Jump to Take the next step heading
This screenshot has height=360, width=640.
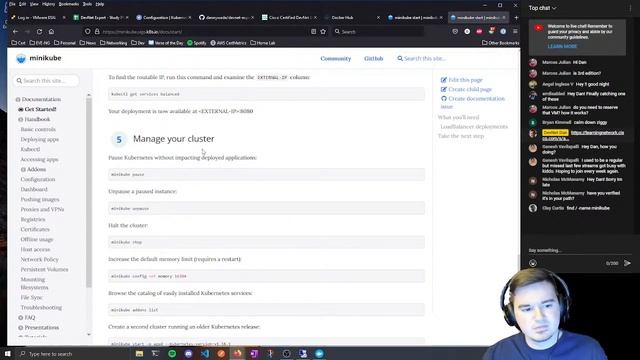pos(461,136)
